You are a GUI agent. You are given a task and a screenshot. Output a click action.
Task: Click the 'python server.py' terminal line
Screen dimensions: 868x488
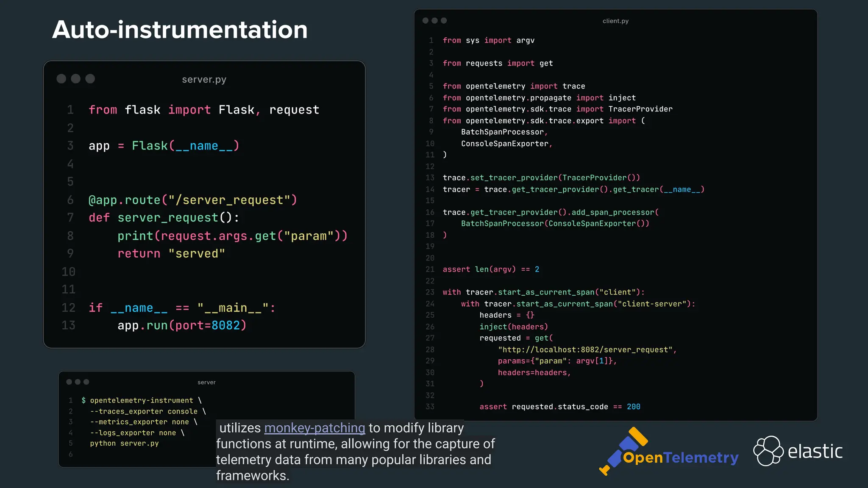pyautogui.click(x=124, y=444)
